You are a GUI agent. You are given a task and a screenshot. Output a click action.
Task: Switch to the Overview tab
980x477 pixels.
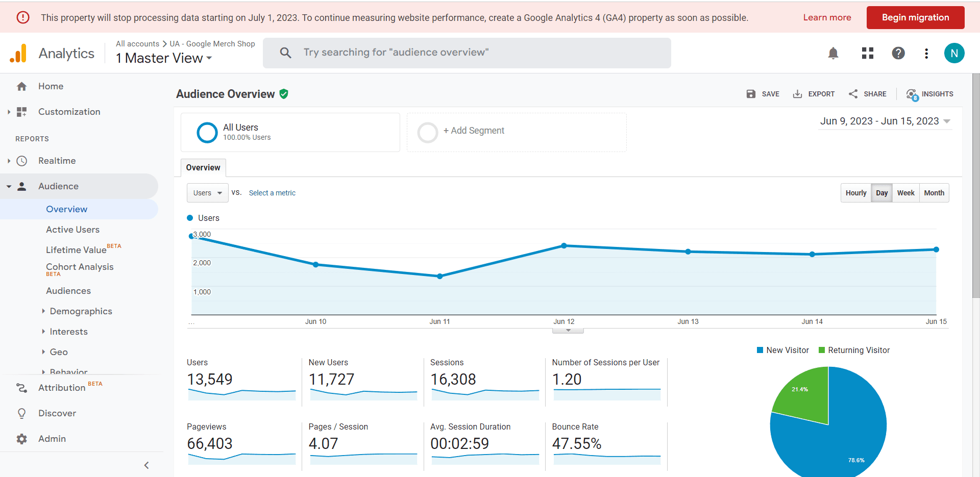(203, 167)
